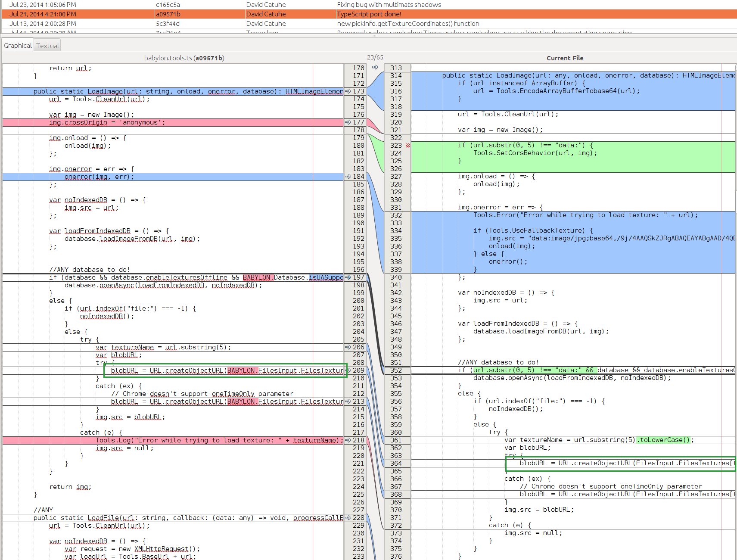Click line number 364 in Current File gutter
The image size is (737, 560).
396,464
